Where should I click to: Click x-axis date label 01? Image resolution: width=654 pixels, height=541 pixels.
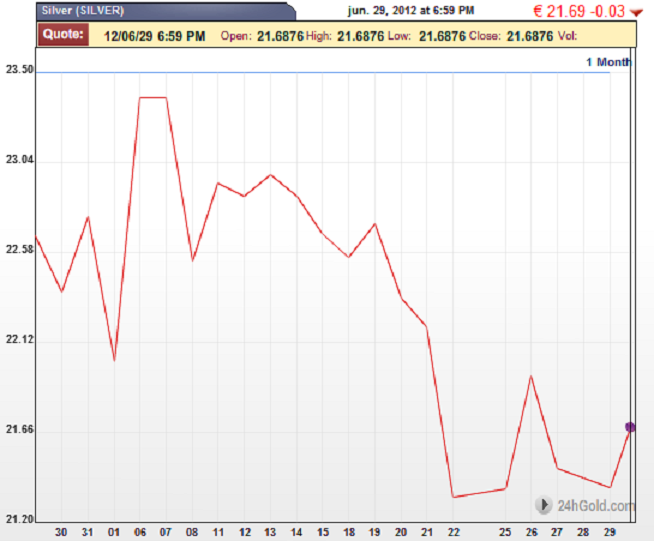tap(113, 532)
